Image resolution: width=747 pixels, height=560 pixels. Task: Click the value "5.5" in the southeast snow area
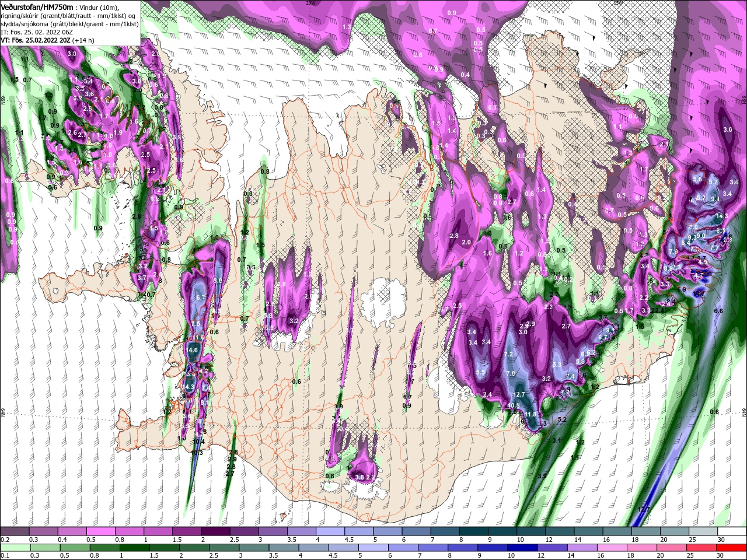click(481, 372)
